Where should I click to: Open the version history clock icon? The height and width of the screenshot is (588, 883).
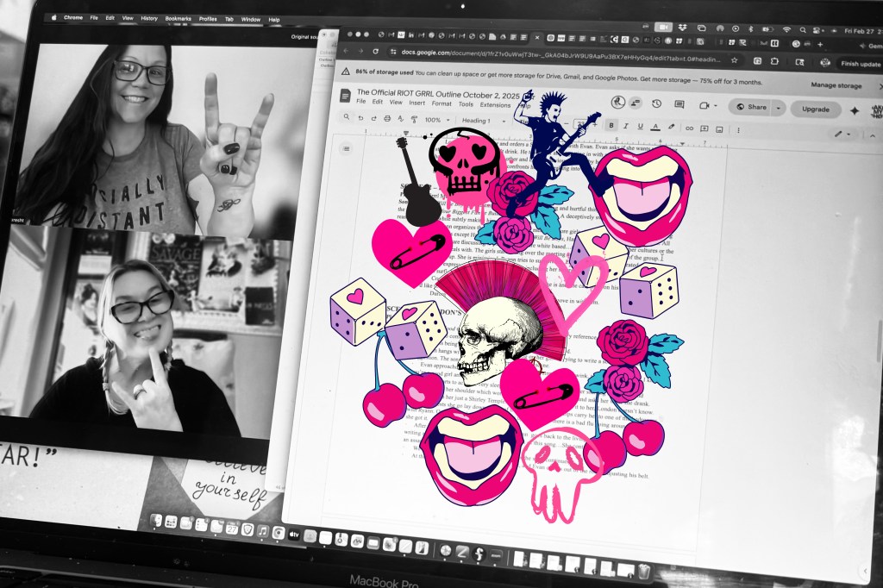pyautogui.click(x=657, y=103)
